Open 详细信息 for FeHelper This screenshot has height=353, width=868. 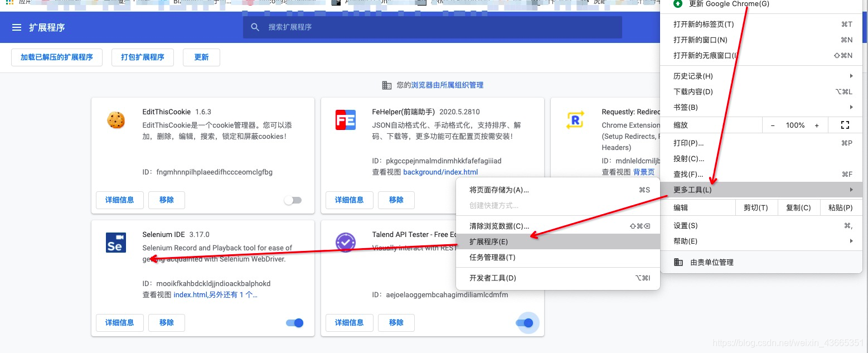(x=350, y=200)
